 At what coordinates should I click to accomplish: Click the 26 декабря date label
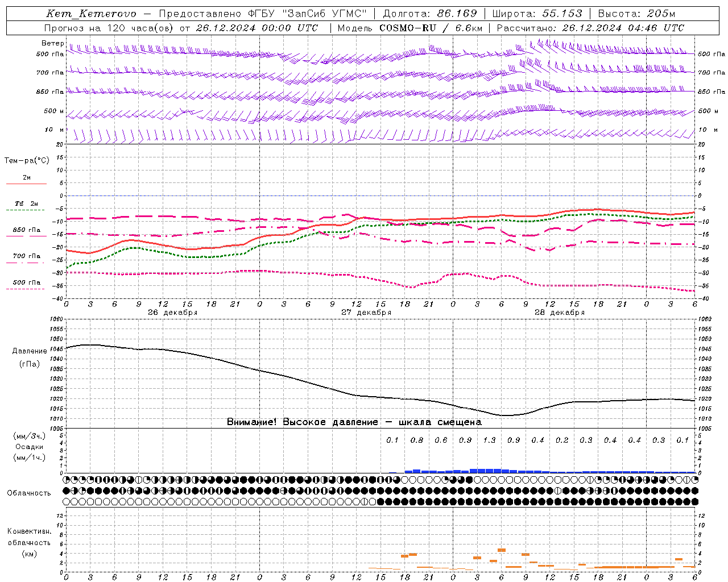pos(172,313)
